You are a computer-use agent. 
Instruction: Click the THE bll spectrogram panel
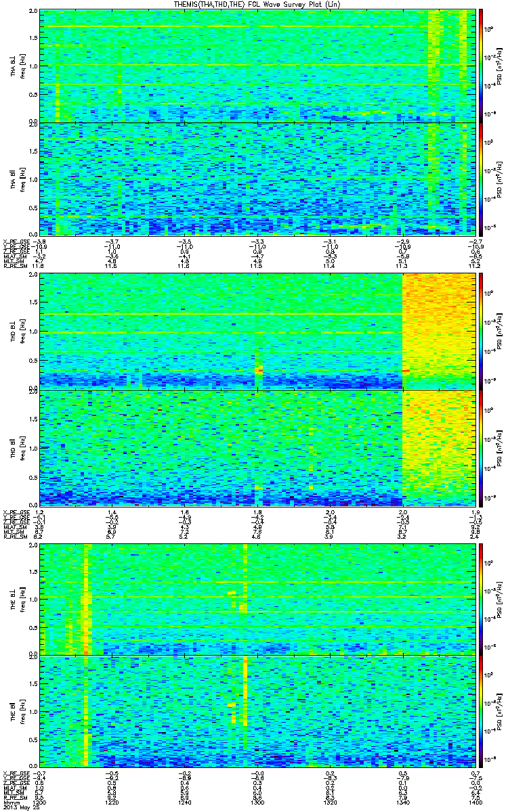coord(257,710)
